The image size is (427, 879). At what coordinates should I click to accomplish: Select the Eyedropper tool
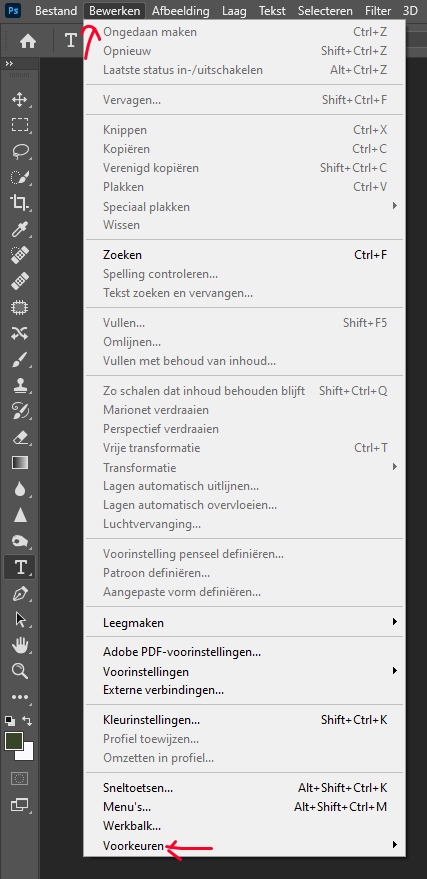pos(20,229)
